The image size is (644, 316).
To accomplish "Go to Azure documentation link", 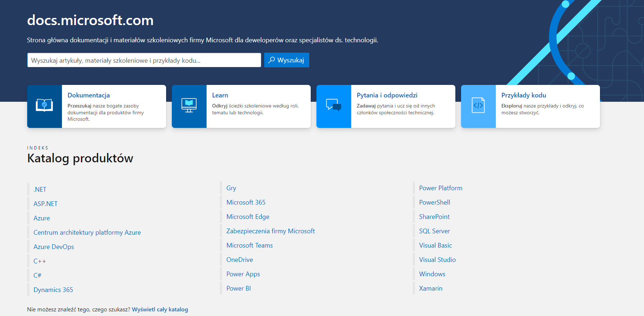I will (42, 218).
